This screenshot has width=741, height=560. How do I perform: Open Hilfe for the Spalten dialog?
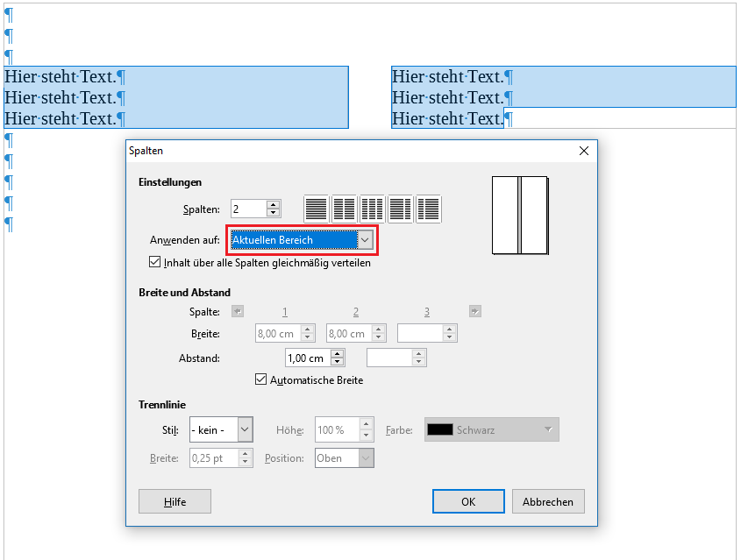[x=175, y=501]
